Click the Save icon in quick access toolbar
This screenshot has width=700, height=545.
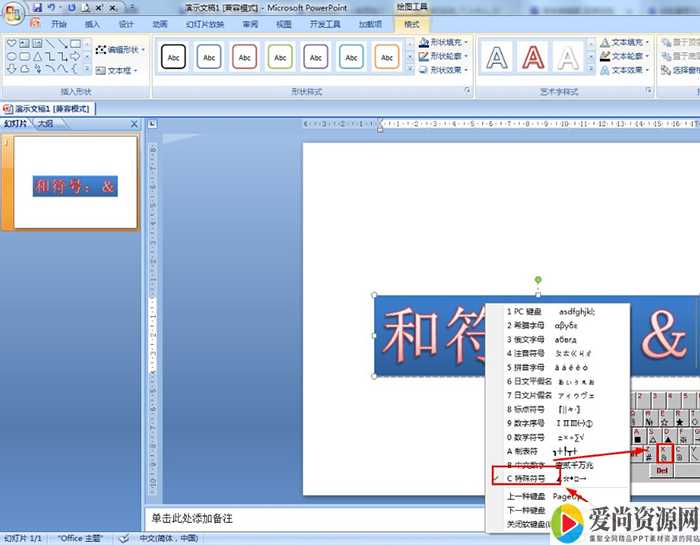click(x=38, y=7)
